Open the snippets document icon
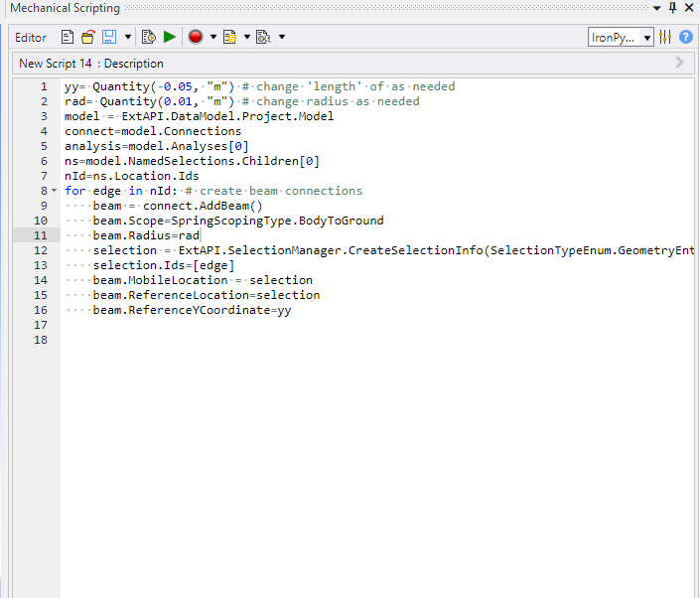700x598 pixels. pos(230,37)
